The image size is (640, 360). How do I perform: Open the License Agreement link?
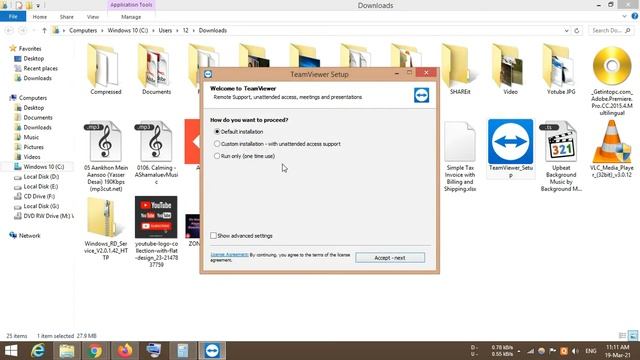[229, 254]
